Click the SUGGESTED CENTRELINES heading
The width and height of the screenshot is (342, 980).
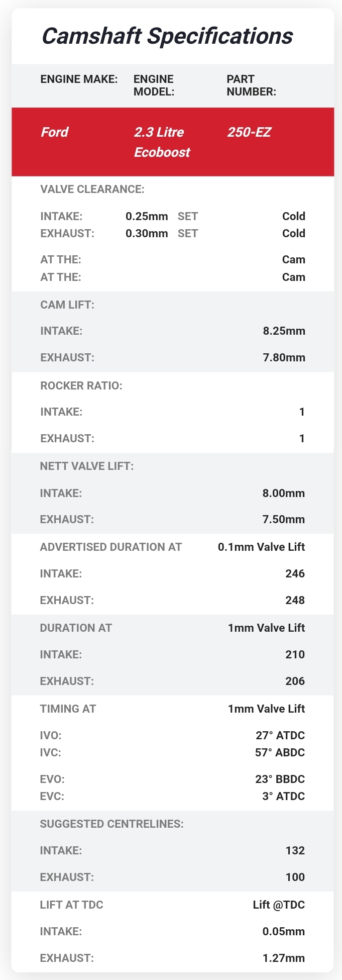111,824
